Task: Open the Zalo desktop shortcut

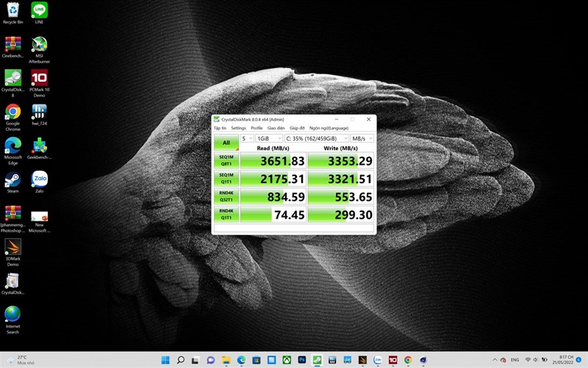Action: 40,182
